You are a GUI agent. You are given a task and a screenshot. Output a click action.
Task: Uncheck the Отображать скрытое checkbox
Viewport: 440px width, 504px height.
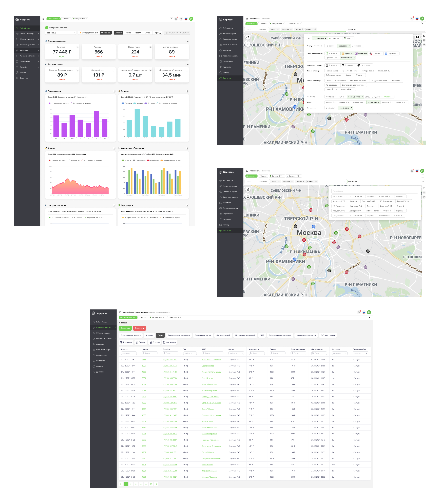click(x=47, y=28)
